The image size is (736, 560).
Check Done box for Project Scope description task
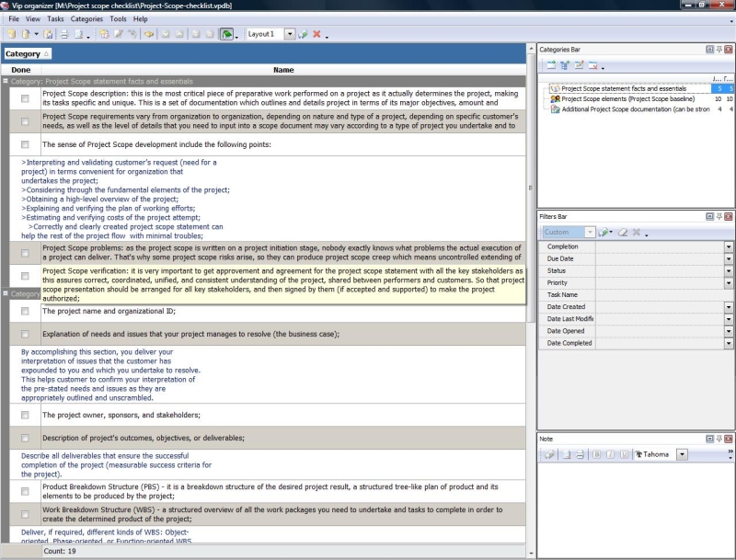[25, 98]
